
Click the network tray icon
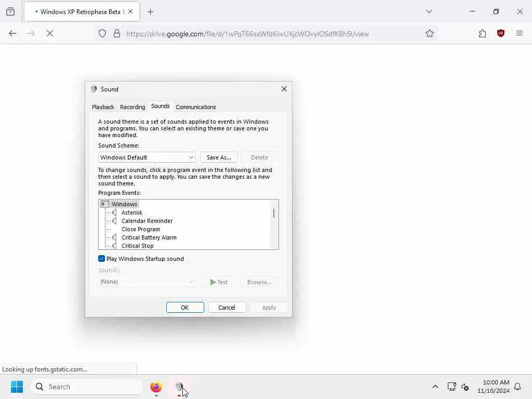[451, 387]
